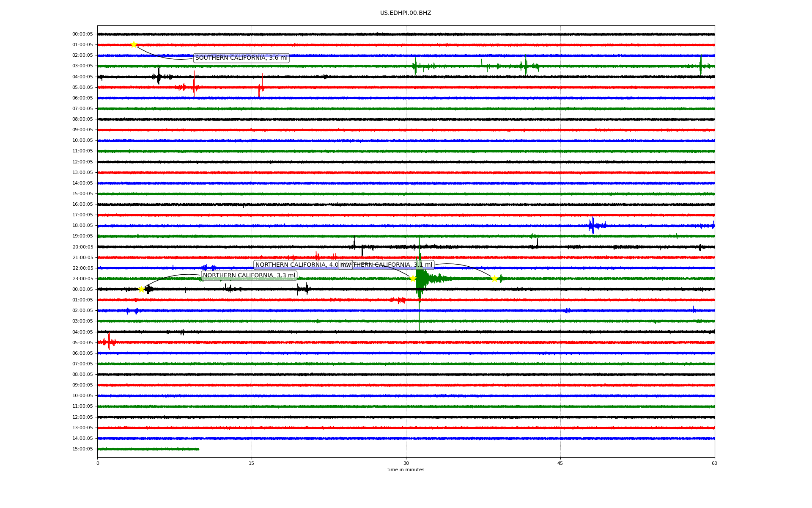This screenshot has width=812, height=508.
Task: Click the 45 minute x-axis tick label
Action: 560,463
